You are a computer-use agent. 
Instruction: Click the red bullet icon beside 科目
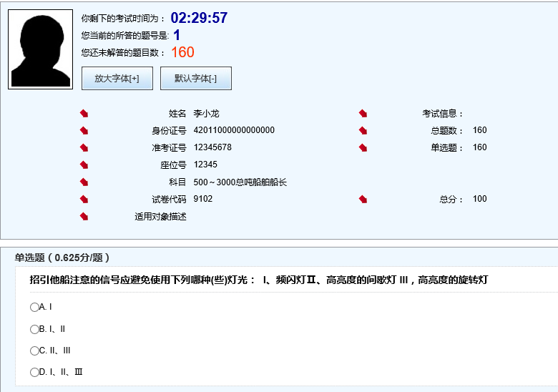coord(84,182)
